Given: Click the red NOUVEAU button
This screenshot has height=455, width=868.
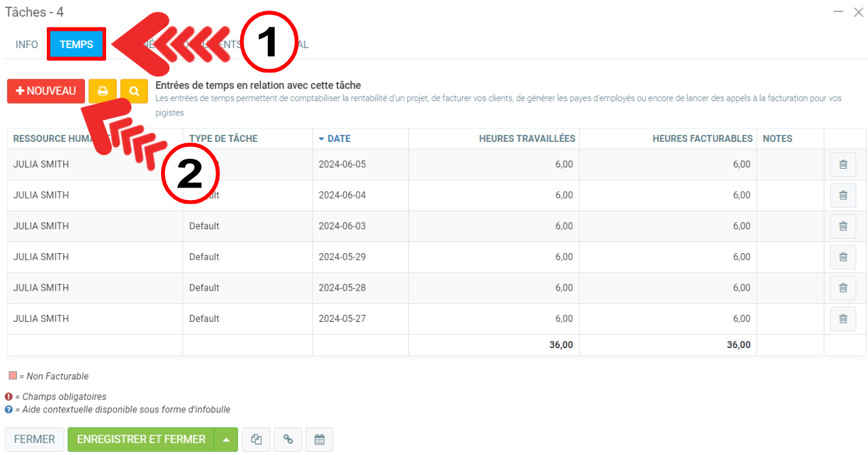Looking at the screenshot, I should pos(46,91).
